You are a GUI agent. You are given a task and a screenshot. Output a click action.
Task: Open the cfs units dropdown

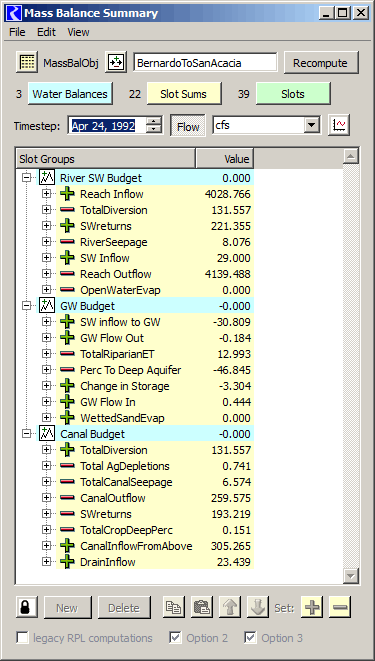312,125
